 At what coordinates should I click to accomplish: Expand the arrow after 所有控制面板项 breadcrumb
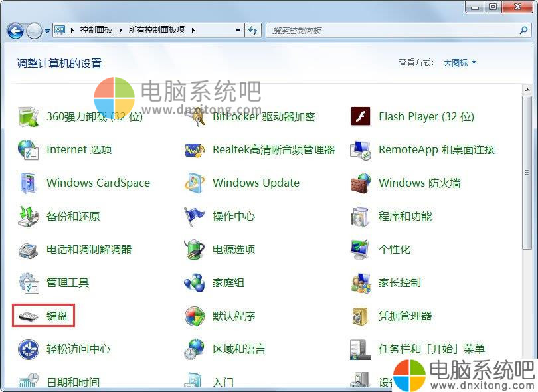point(193,30)
